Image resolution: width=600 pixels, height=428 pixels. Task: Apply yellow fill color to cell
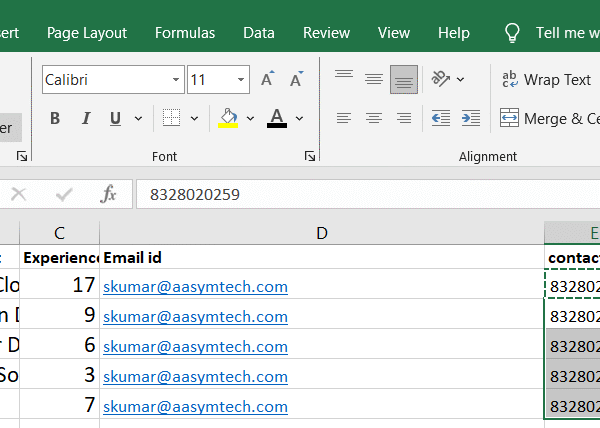click(x=228, y=119)
